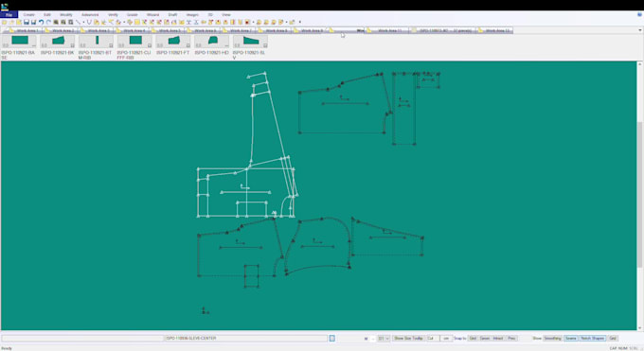Open the Verify menu
The image size is (644, 351).
point(113,15)
